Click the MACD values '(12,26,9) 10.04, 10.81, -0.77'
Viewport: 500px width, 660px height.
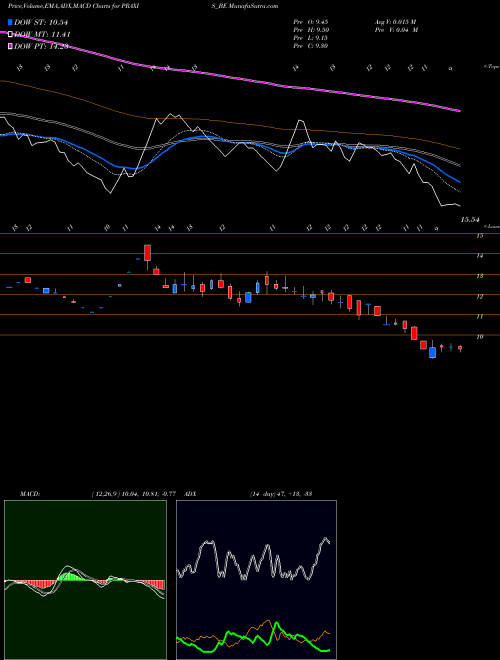point(133,493)
